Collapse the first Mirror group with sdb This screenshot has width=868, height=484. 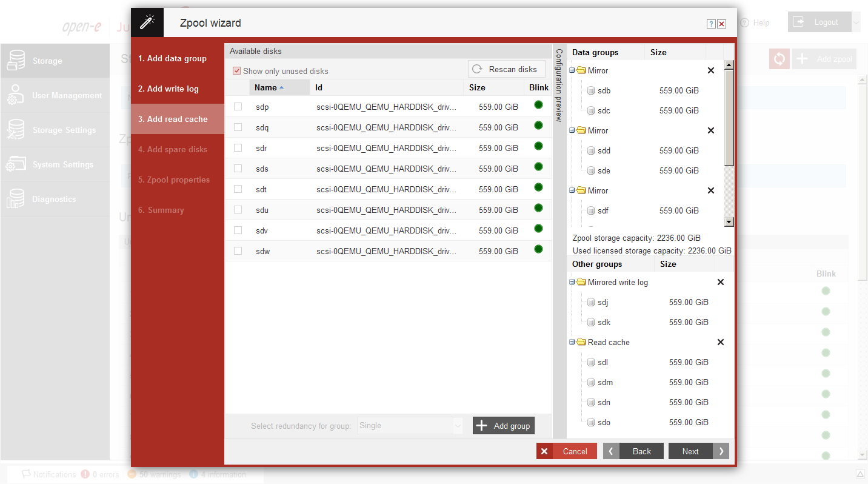pos(572,70)
